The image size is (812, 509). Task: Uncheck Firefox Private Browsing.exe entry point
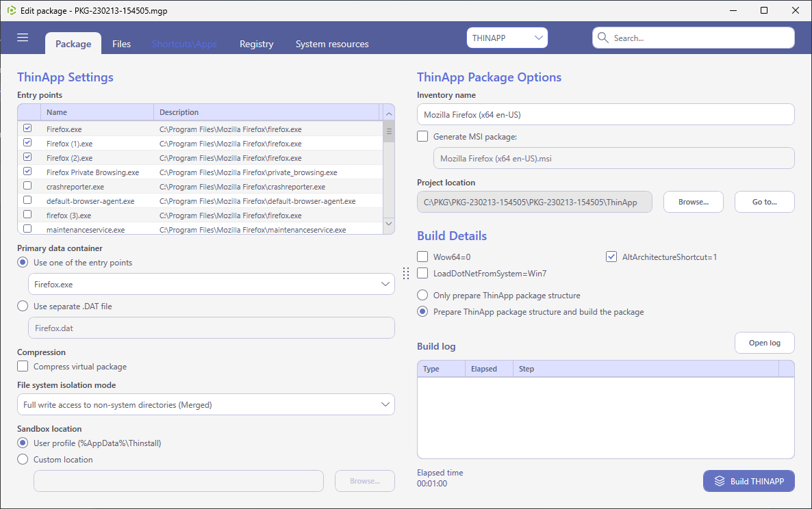pyautogui.click(x=27, y=171)
